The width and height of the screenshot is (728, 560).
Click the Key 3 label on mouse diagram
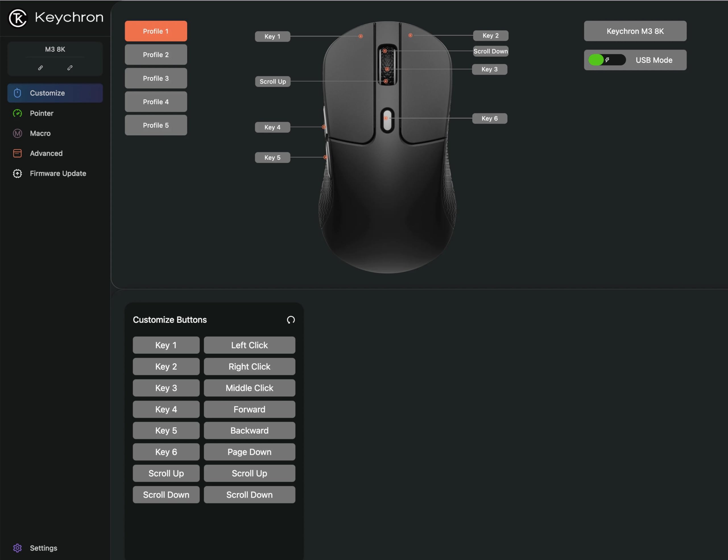(490, 69)
